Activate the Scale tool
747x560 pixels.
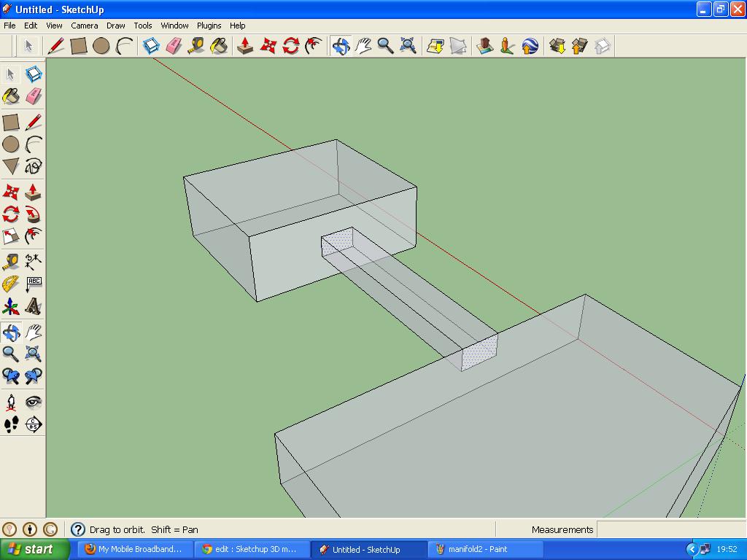[x=11, y=236]
